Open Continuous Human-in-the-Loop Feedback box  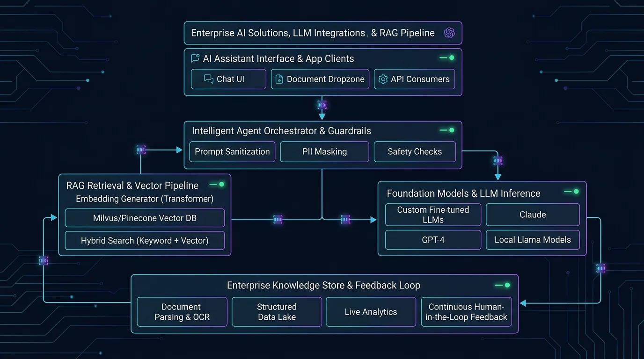[467, 312]
